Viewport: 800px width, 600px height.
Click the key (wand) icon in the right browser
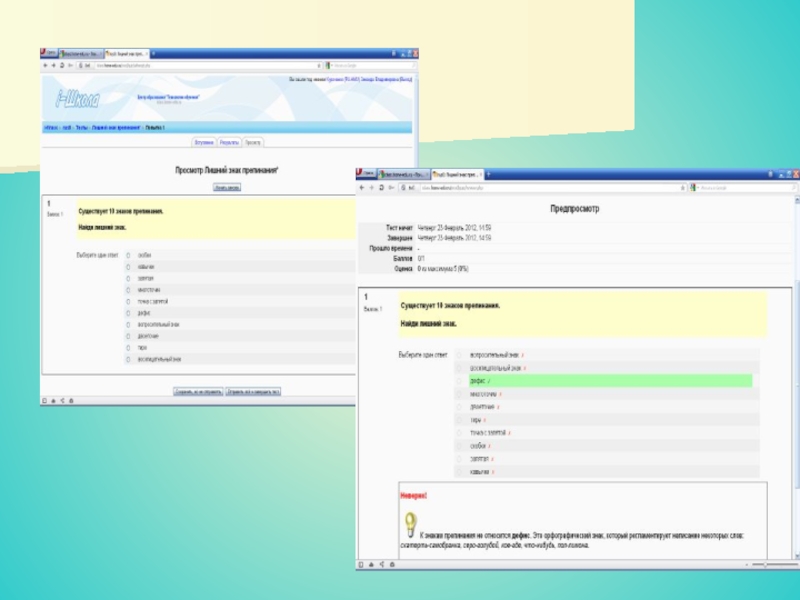391,188
